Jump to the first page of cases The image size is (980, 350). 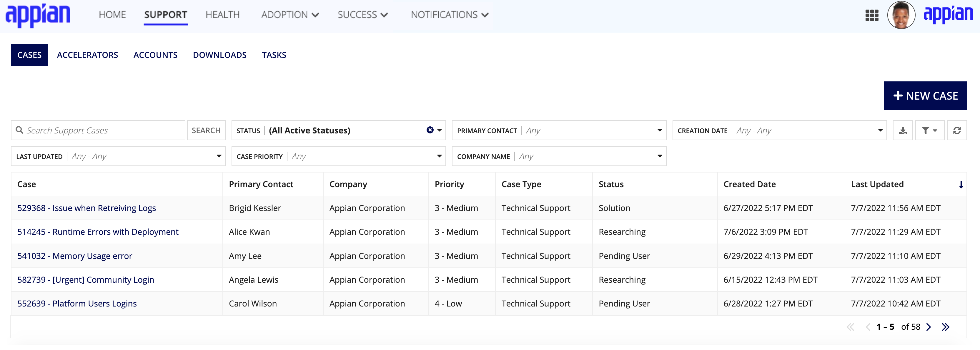[850, 327]
